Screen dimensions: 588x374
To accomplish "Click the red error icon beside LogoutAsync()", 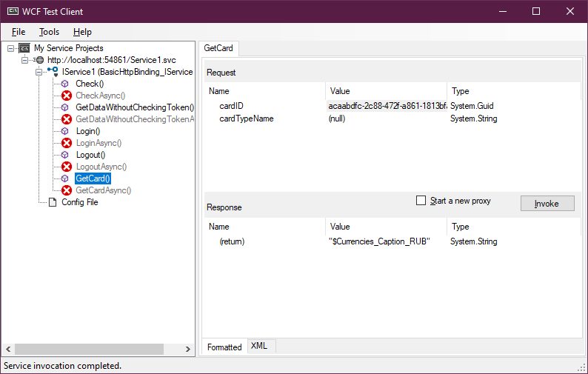I will pyautogui.click(x=67, y=167).
